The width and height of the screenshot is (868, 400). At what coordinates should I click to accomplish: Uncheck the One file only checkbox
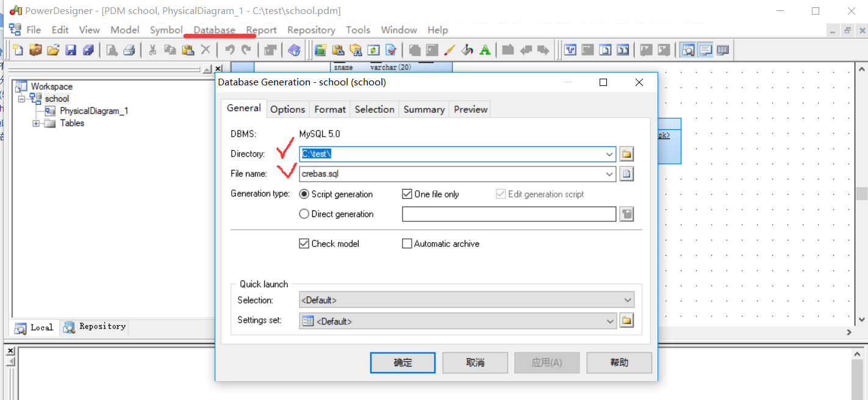[x=407, y=194]
